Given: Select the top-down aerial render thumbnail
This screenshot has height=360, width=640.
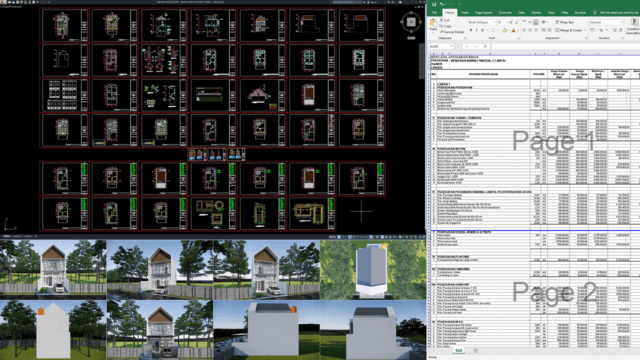Looking at the screenshot, I should click(x=373, y=269).
